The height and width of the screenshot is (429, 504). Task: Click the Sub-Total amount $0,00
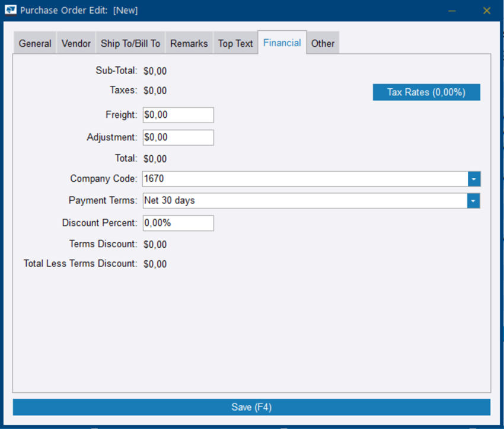click(155, 71)
